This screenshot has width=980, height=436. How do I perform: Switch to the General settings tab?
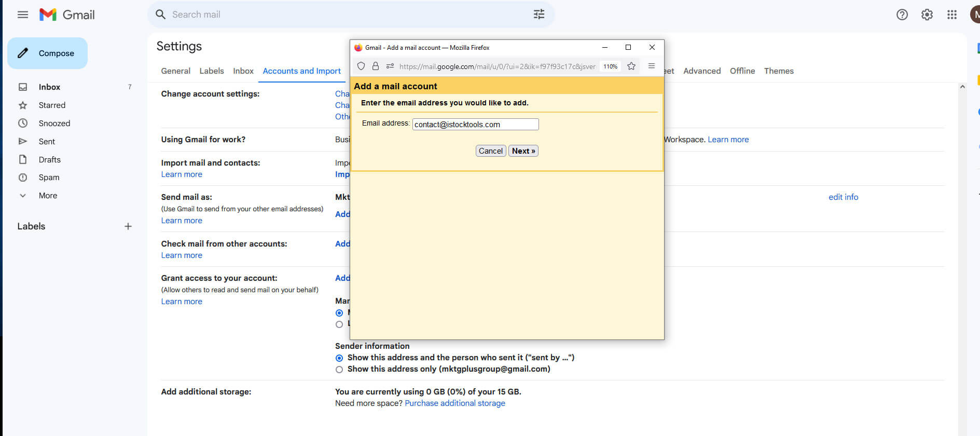click(175, 71)
